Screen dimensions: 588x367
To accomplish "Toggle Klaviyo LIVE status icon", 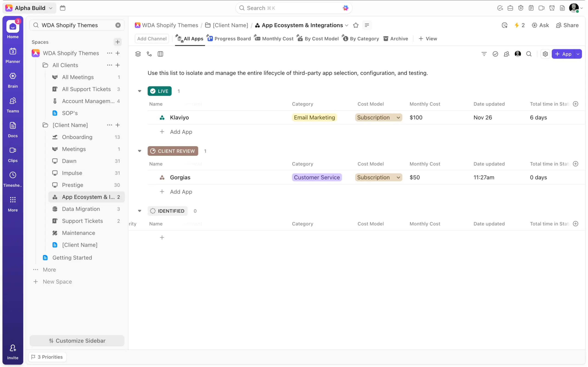I will (x=162, y=117).
